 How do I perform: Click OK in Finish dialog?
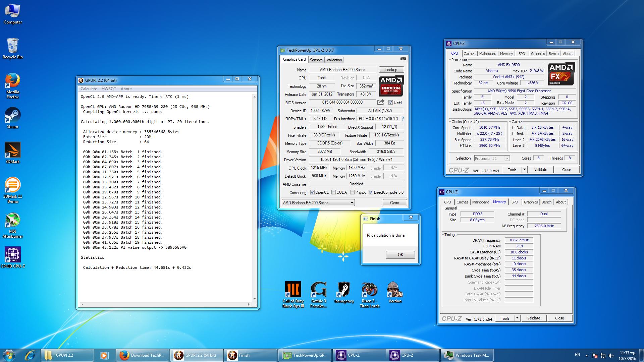400,255
